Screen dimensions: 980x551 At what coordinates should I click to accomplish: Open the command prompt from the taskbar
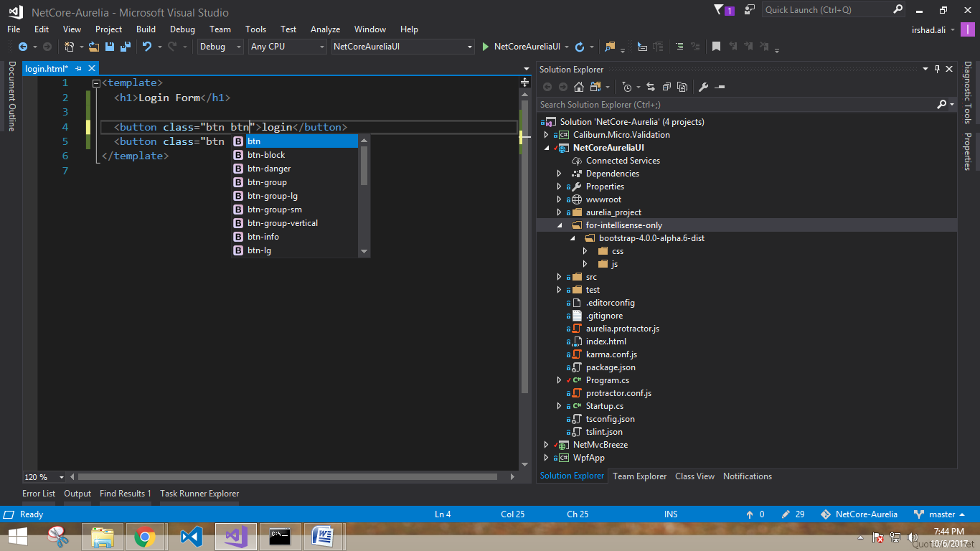(280, 536)
